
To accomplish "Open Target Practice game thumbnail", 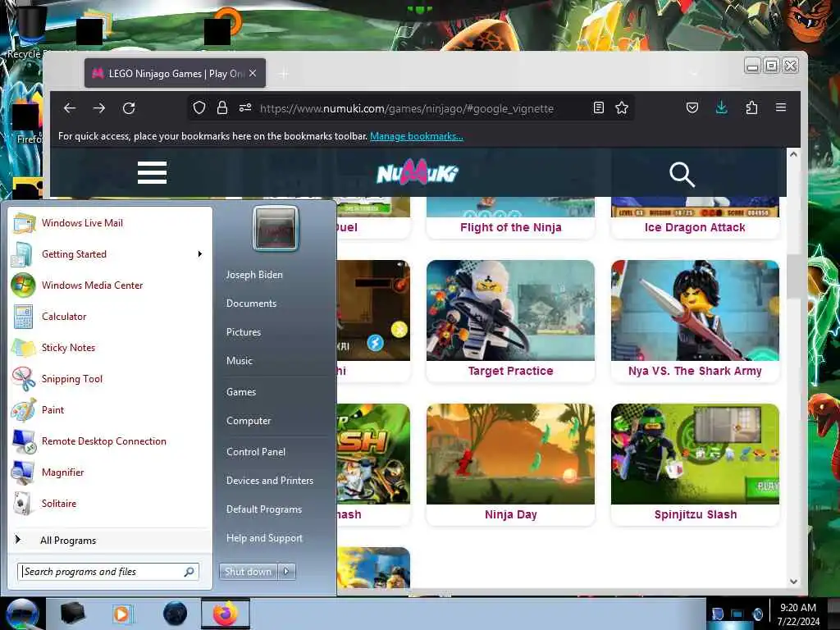I will tap(510, 310).
